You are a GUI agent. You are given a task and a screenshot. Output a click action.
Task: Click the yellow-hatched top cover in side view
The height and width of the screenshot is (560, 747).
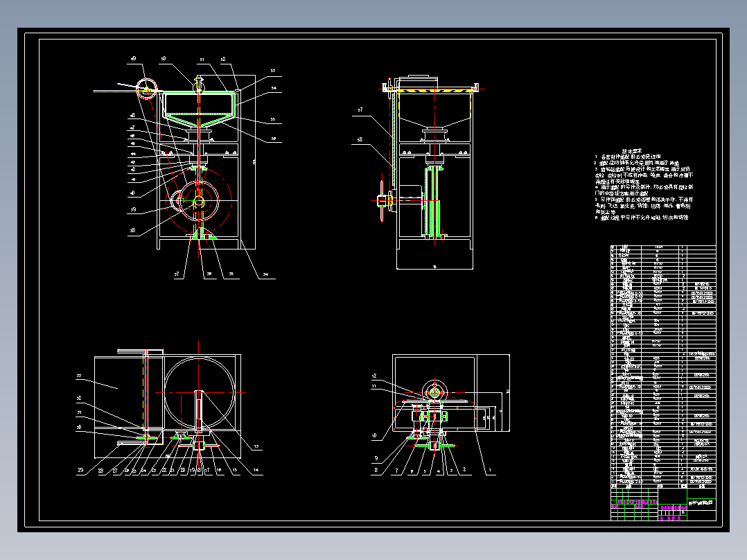tap(434, 89)
